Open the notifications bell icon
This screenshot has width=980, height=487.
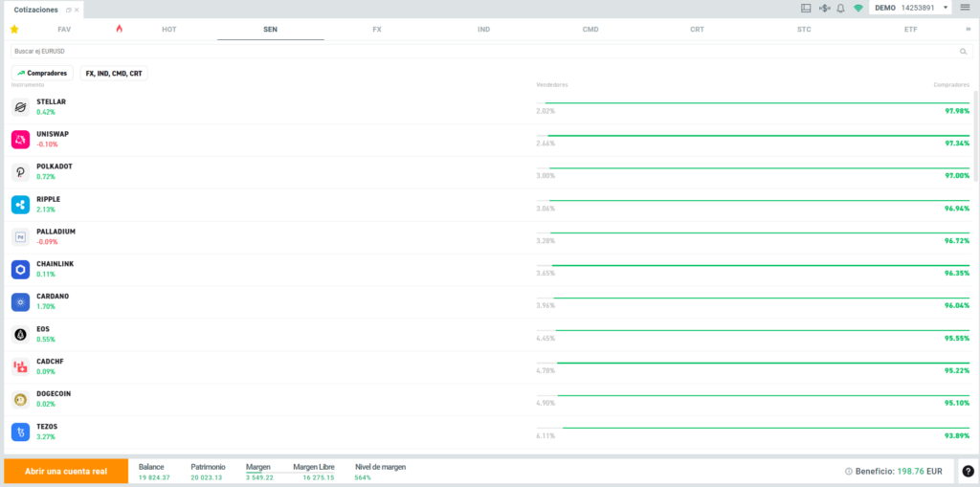[840, 8]
